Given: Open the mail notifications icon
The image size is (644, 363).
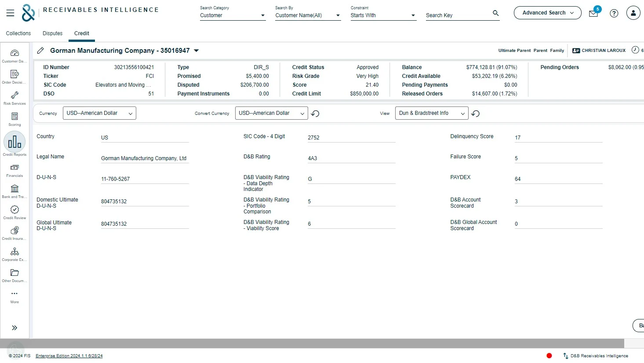Looking at the screenshot, I should (593, 14).
